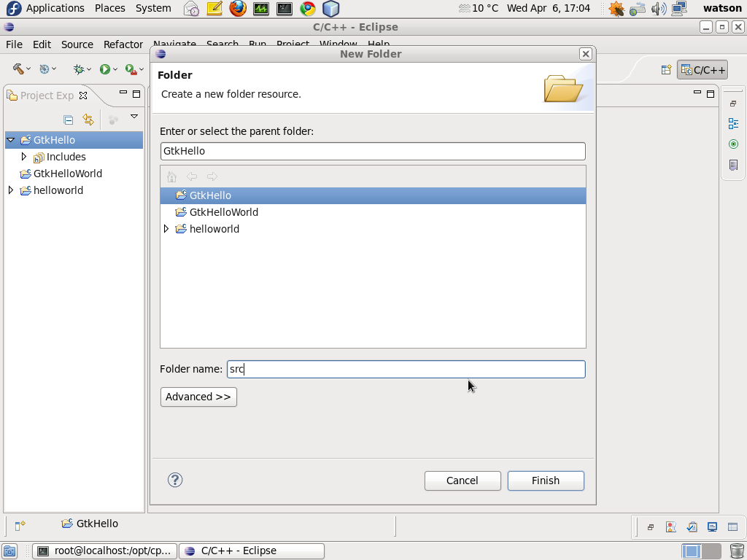Open the build configuration dropdown arrow

54,69
